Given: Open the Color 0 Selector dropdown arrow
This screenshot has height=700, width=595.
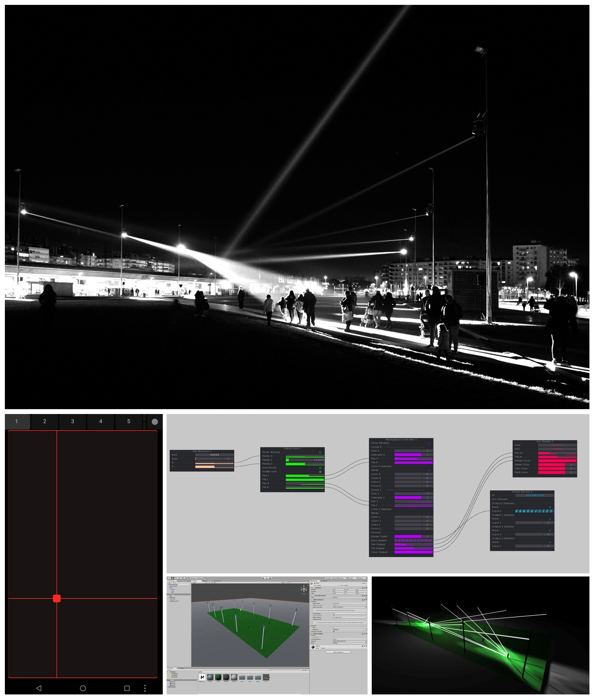Looking at the screenshot, I should click(429, 470).
